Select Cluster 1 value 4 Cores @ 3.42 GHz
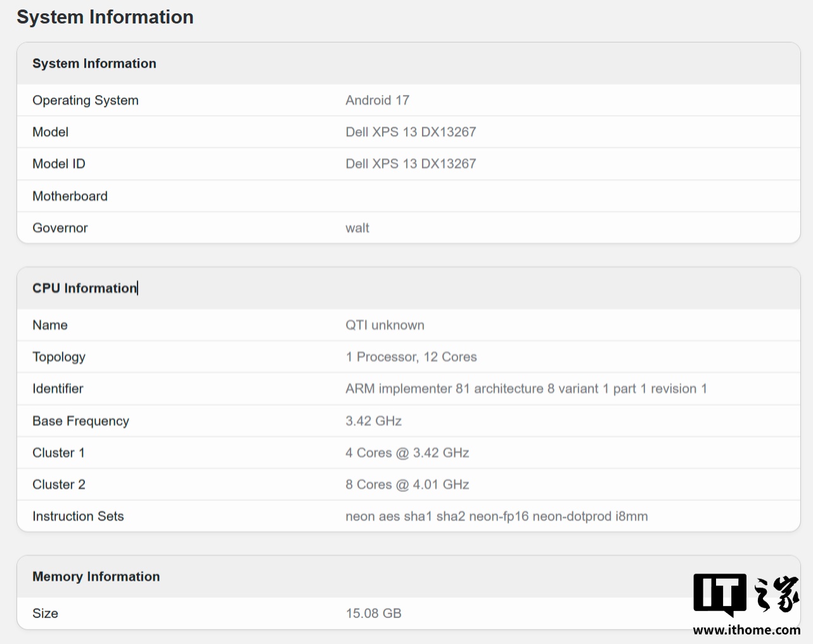813x644 pixels. pos(407,453)
